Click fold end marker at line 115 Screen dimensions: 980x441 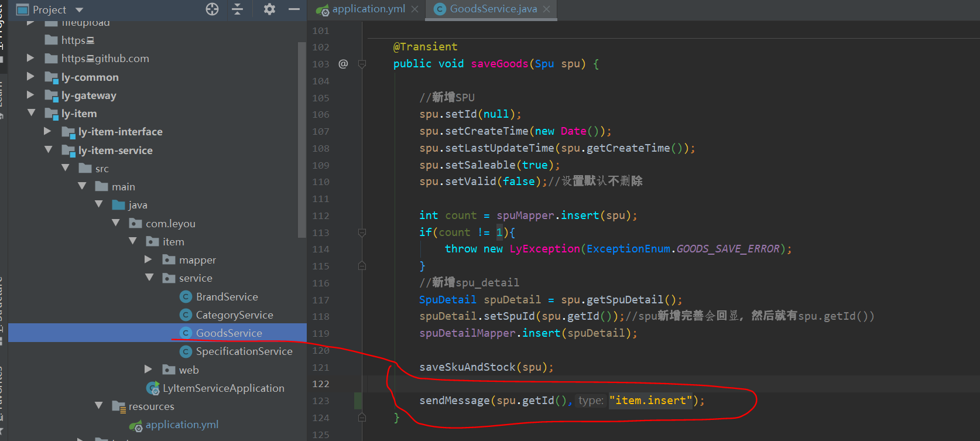click(362, 266)
